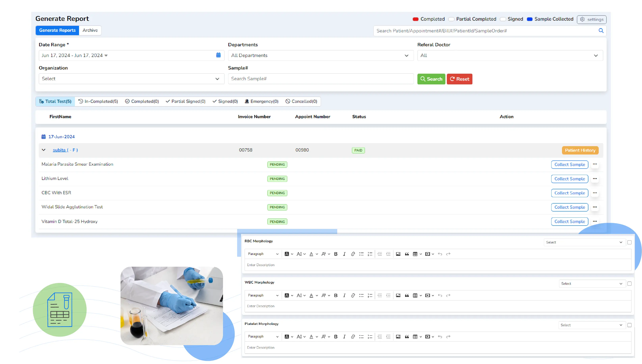Viewport: 642px width, 364px height.
Task: Add bulleted list in RBC Morphology editor
Action: (x=361, y=254)
